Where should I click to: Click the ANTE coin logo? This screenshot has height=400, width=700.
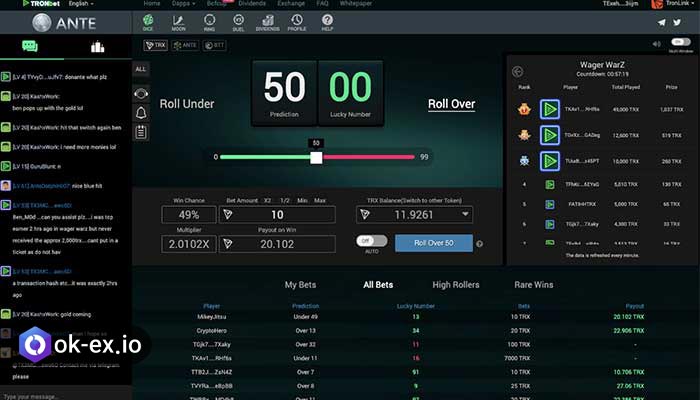[x=42, y=23]
